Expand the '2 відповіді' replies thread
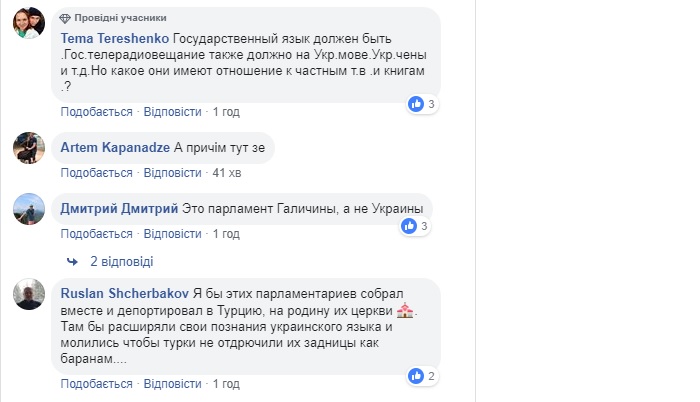Viewport: 700px width, 402px height. [121, 261]
